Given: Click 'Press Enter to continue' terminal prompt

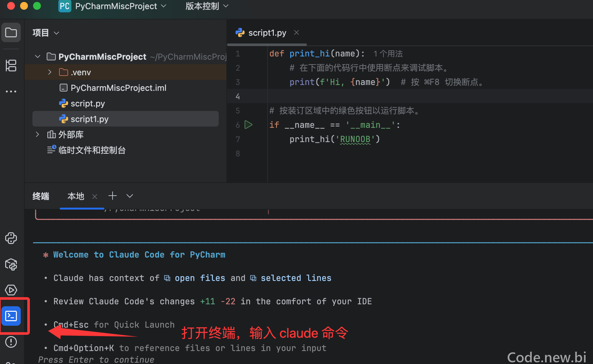Looking at the screenshot, I should click(x=96, y=359).
